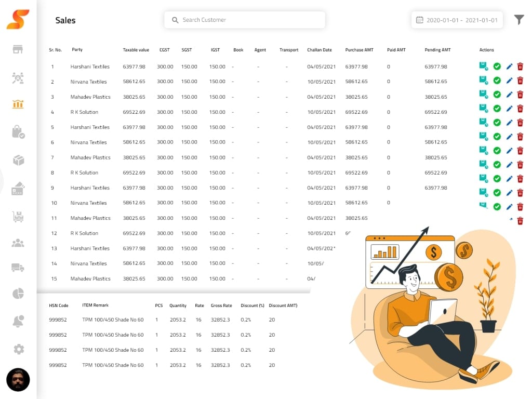The width and height of the screenshot is (532, 399).
Task: Delete Nirvana Textiles row 2 with trash button
Action: point(521,82)
